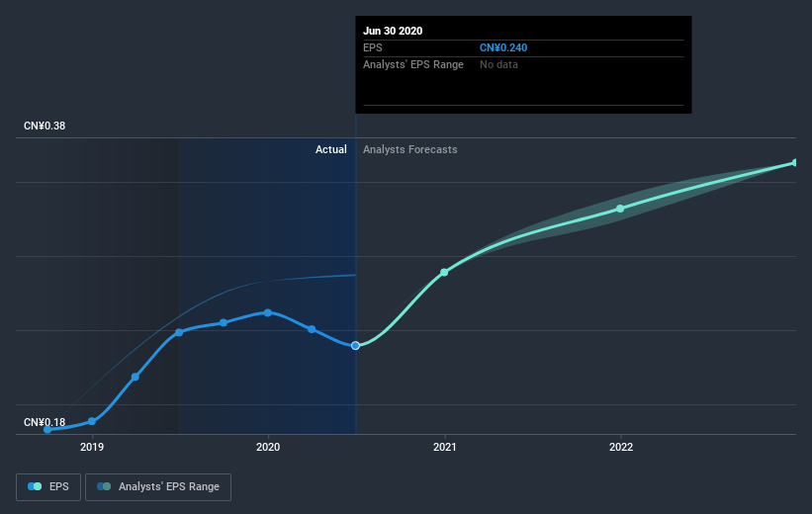Select the EPS peak data point above 2020
This screenshot has width=812, height=514.
pyautogui.click(x=268, y=312)
